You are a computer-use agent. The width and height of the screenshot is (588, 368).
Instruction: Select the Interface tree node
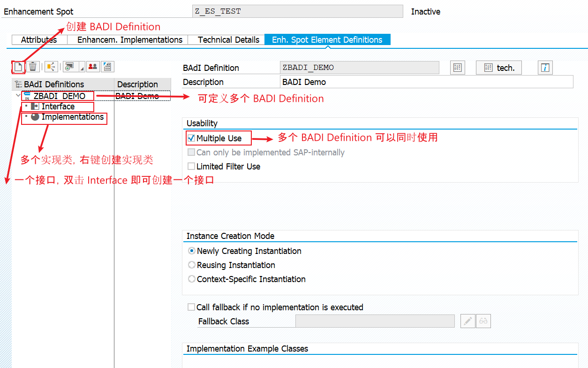click(x=58, y=107)
